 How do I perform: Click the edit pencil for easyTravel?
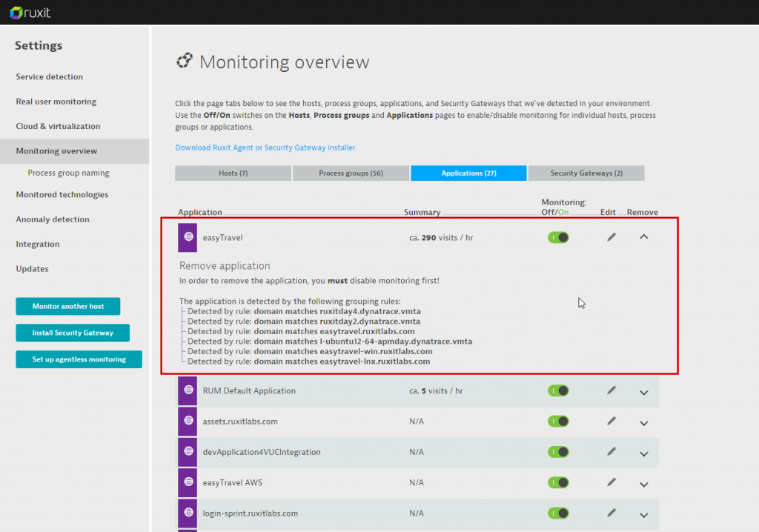[x=611, y=237]
